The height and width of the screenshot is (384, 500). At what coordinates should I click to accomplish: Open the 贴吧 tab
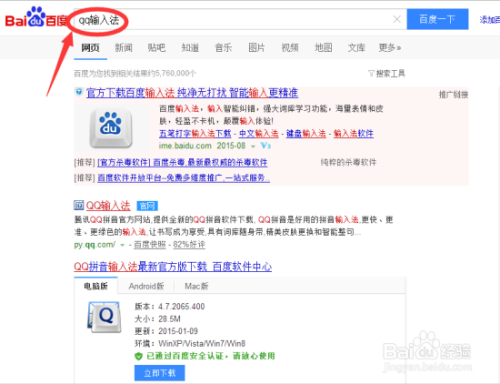(x=157, y=48)
